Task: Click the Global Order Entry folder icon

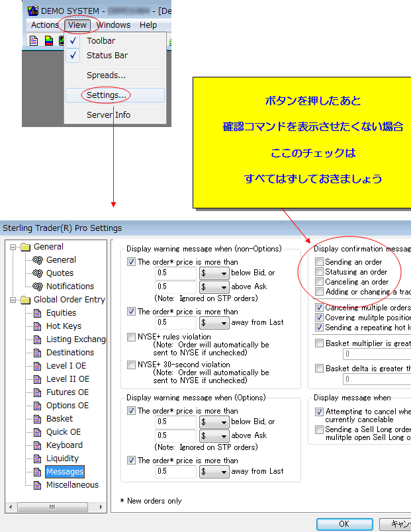Action: pyautogui.click(x=25, y=300)
